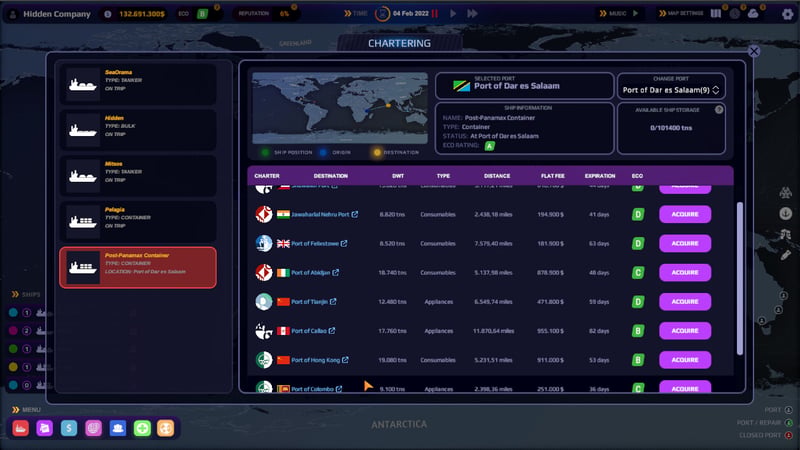The image size is (800, 450).
Task: Open external link for Port of Felixstowe
Action: pyautogui.click(x=344, y=243)
